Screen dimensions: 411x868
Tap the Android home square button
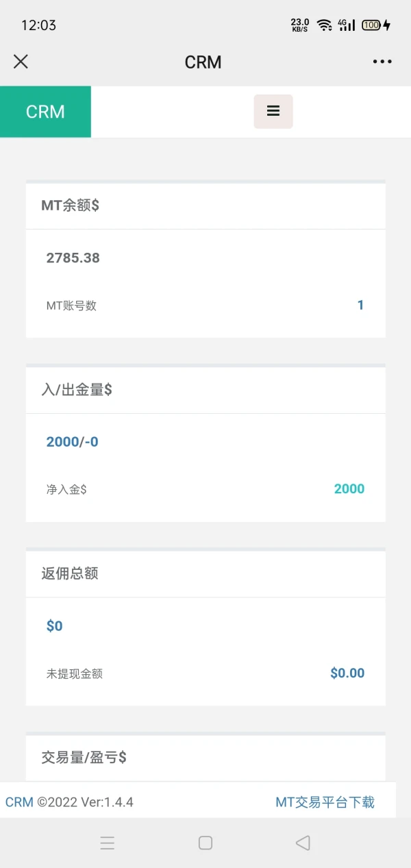(206, 843)
